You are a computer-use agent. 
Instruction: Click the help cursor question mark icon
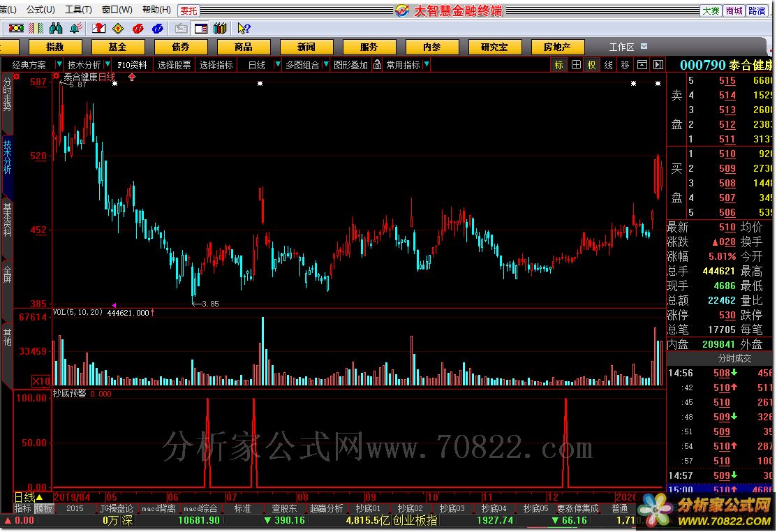tap(244, 28)
